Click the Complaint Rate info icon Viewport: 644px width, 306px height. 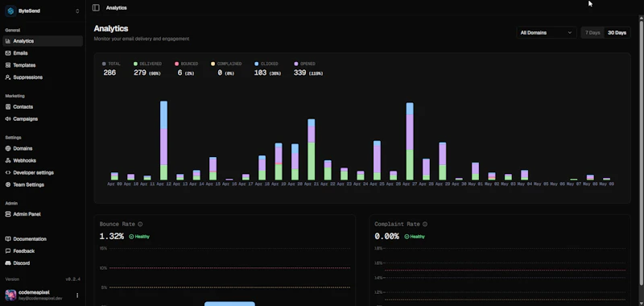(425, 224)
